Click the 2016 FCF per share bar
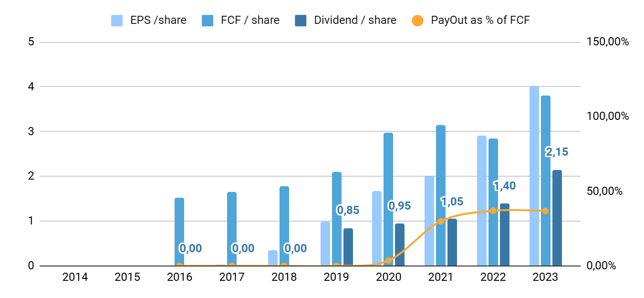This screenshot has width=644, height=298. (x=179, y=232)
